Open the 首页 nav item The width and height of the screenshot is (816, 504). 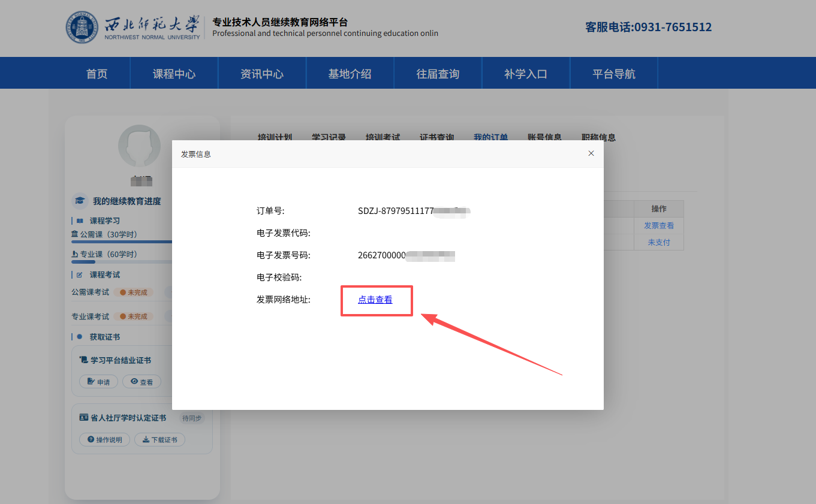pos(97,74)
